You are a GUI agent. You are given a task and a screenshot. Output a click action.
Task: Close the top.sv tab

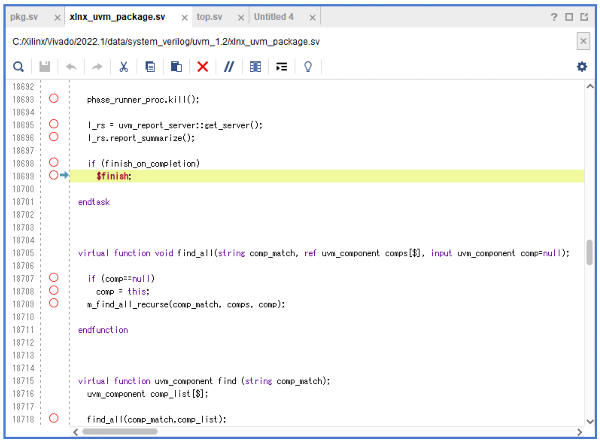pyautogui.click(x=241, y=18)
